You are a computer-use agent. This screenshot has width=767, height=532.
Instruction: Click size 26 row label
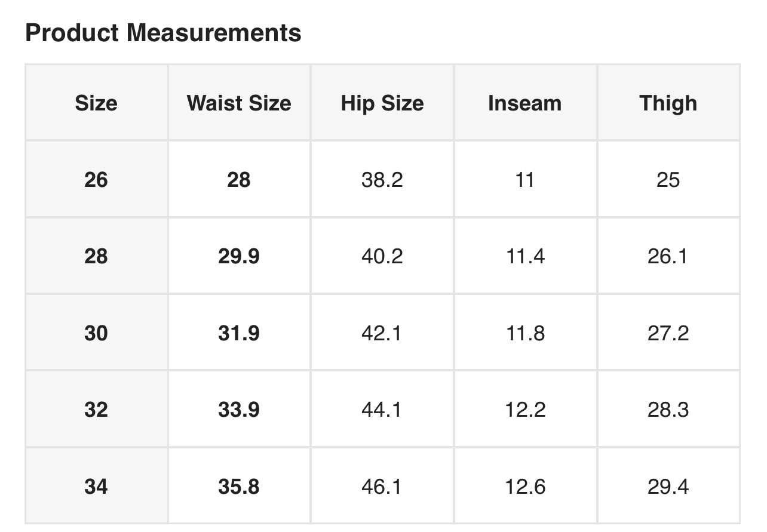96,180
